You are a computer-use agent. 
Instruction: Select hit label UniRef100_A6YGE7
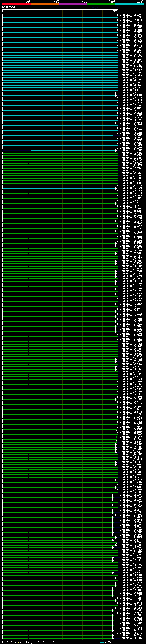pos(131,70)
